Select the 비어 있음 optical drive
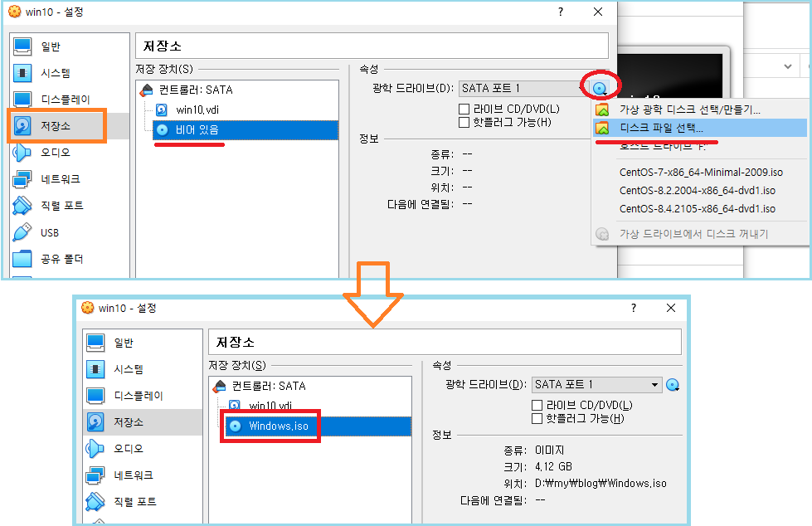The image size is (812, 526). tap(246, 130)
